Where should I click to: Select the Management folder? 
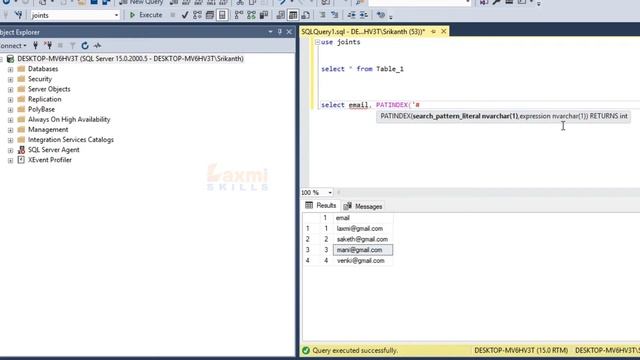48,129
